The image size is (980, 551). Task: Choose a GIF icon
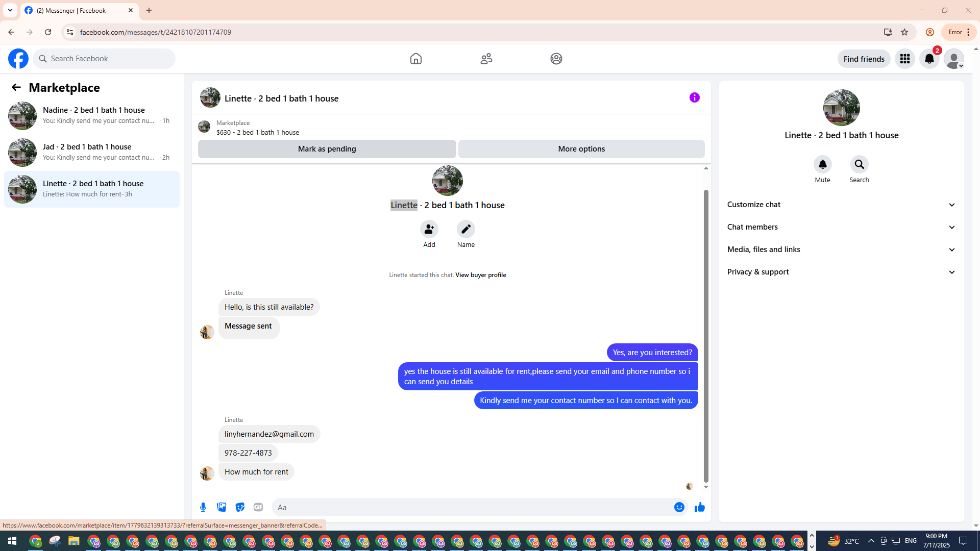click(x=258, y=507)
